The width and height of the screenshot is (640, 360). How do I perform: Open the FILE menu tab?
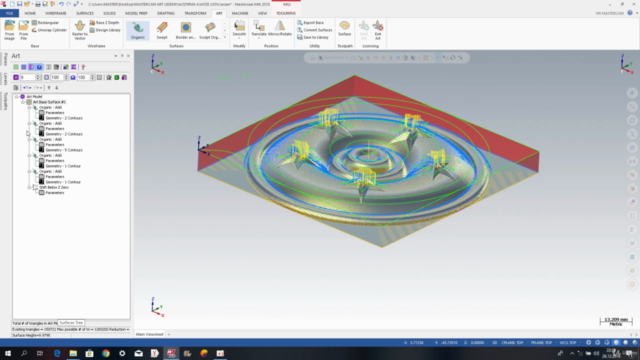point(9,13)
